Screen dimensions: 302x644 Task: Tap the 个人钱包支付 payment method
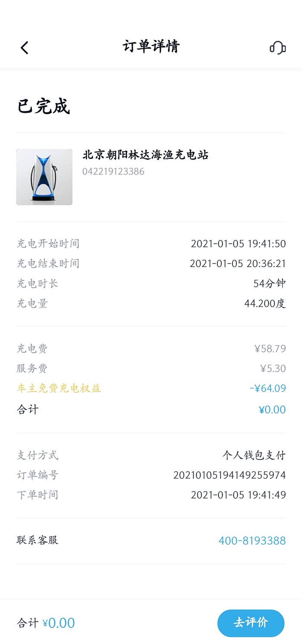[x=254, y=455]
